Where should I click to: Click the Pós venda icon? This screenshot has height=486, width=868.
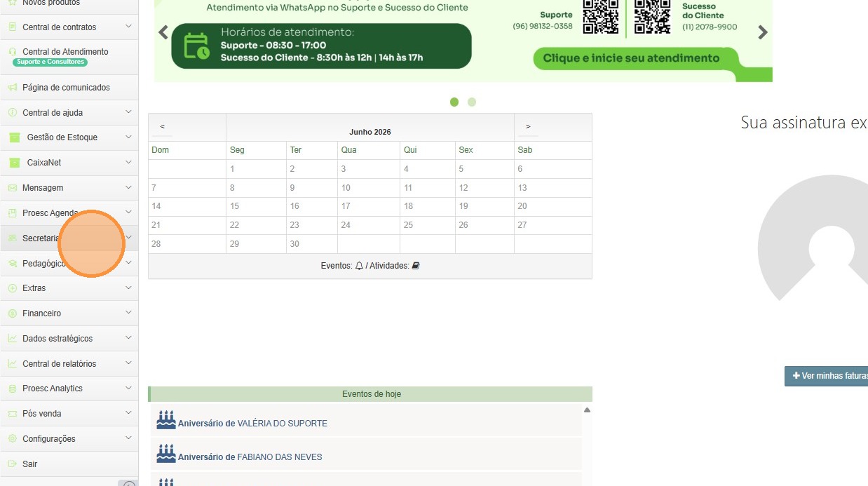[x=13, y=414]
